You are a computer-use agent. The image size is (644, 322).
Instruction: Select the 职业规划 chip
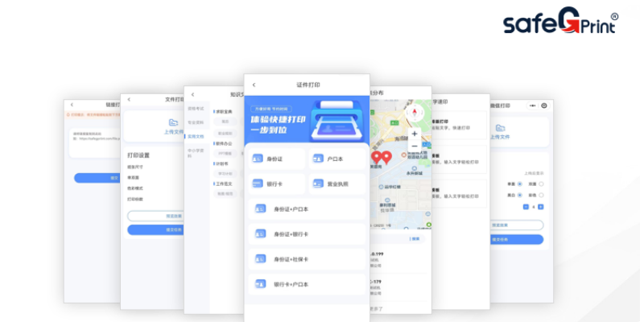pyautogui.click(x=225, y=133)
